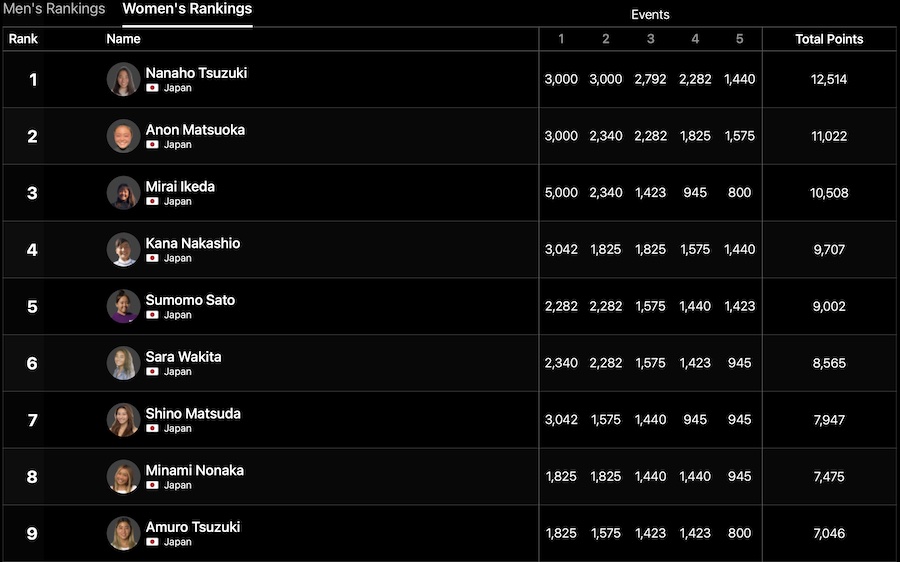This screenshot has height=562, width=900.
Task: Select the Women's Rankings tab
Action: point(187,9)
